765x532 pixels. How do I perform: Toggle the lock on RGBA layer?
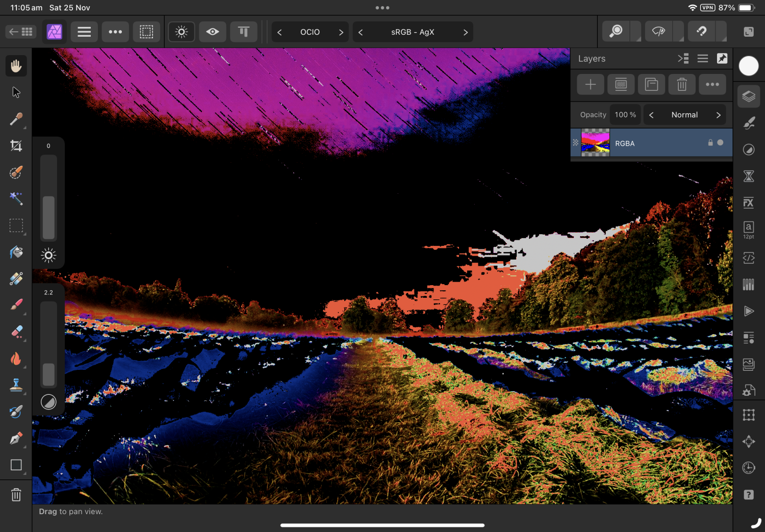[x=710, y=143]
